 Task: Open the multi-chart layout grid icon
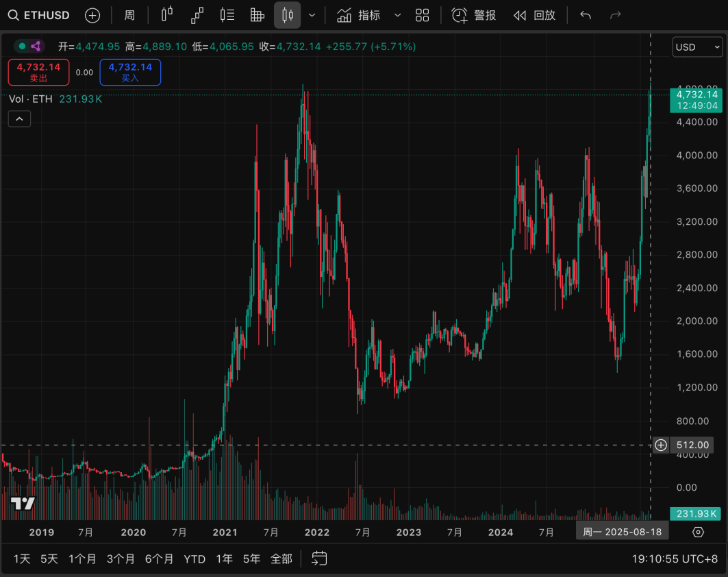coord(422,14)
